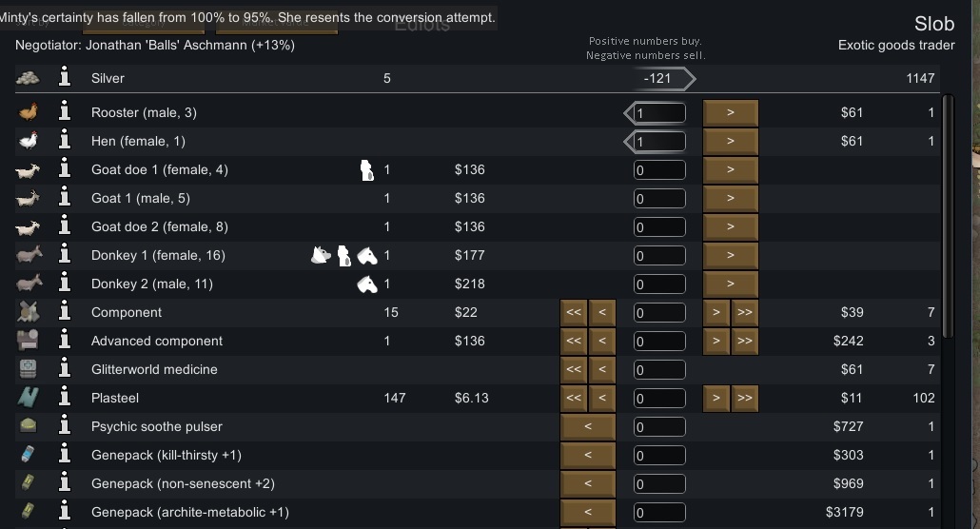Screen dimensions: 980x529
Task: Click the Plasteel item icon
Action: tap(29, 398)
